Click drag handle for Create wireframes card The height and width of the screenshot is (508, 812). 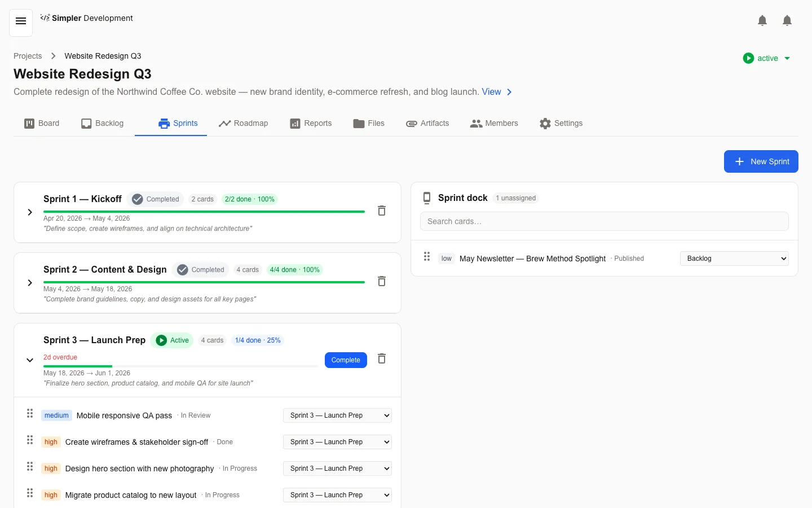(x=30, y=440)
